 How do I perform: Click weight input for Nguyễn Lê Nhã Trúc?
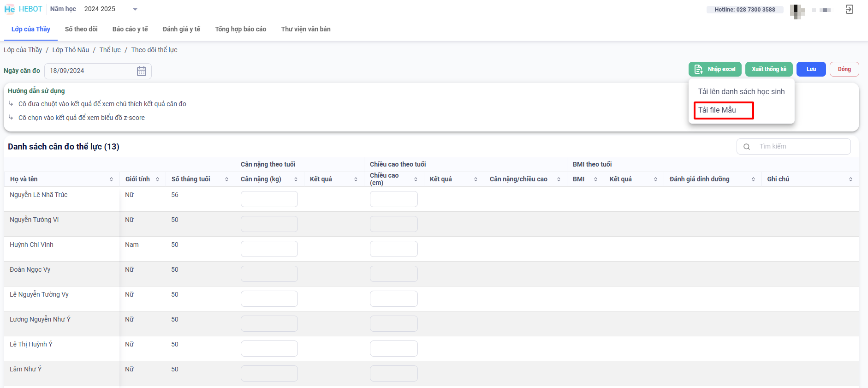[269, 199]
